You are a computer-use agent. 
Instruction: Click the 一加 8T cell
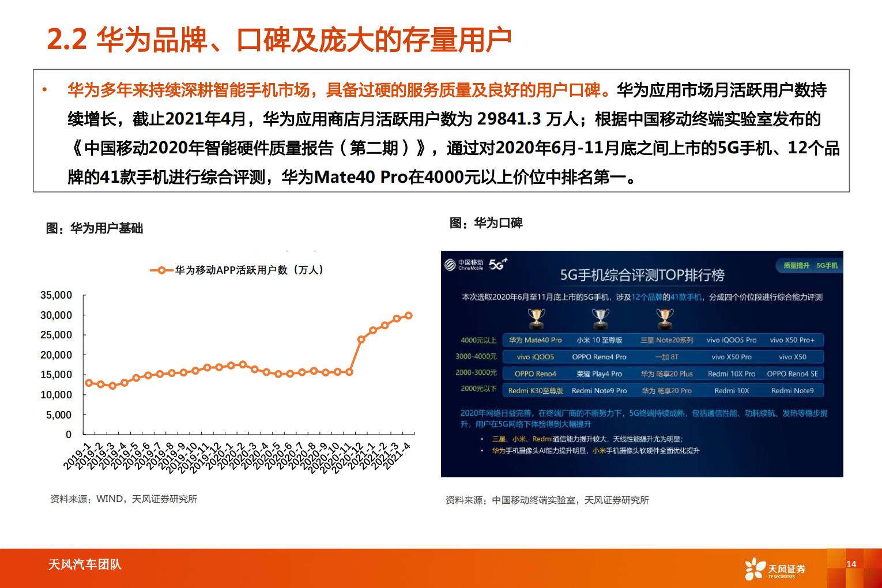[x=666, y=357]
